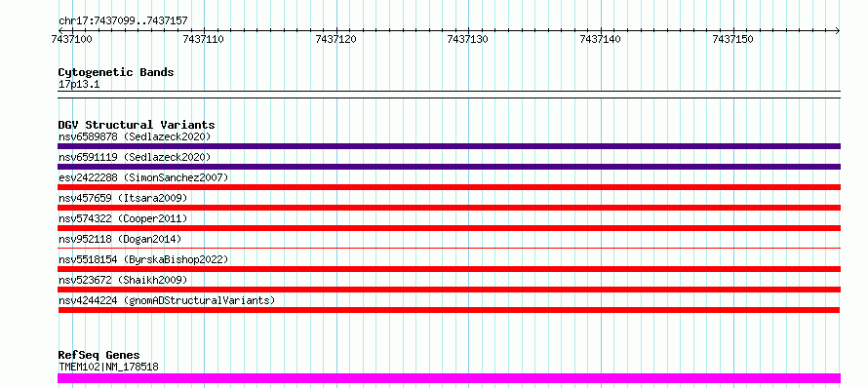Click the red bar for esv2422288
The height and width of the screenshot is (388, 868).
coord(449,187)
